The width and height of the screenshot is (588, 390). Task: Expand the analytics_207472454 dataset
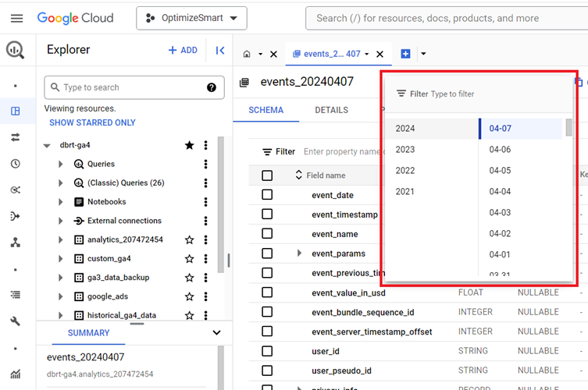(x=61, y=239)
